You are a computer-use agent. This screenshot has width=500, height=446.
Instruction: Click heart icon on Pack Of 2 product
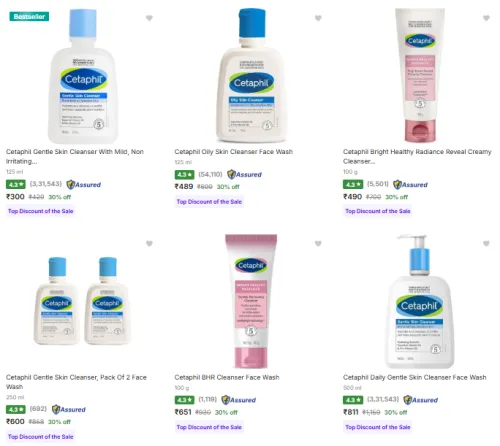pos(149,244)
